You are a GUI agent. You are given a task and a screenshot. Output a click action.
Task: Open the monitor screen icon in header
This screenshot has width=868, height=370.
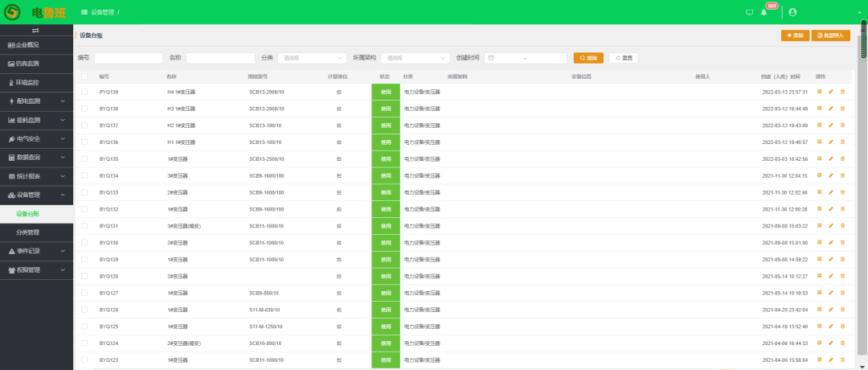[750, 12]
